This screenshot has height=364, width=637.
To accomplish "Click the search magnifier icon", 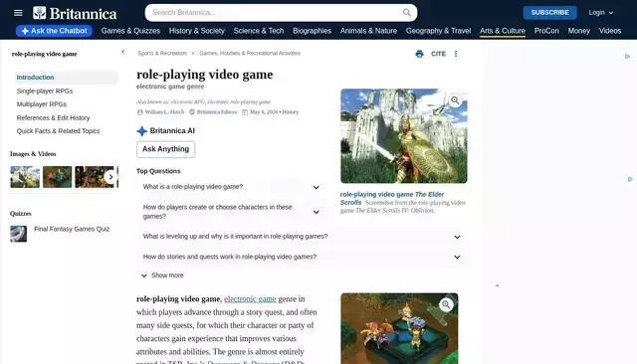I will click(x=407, y=13).
